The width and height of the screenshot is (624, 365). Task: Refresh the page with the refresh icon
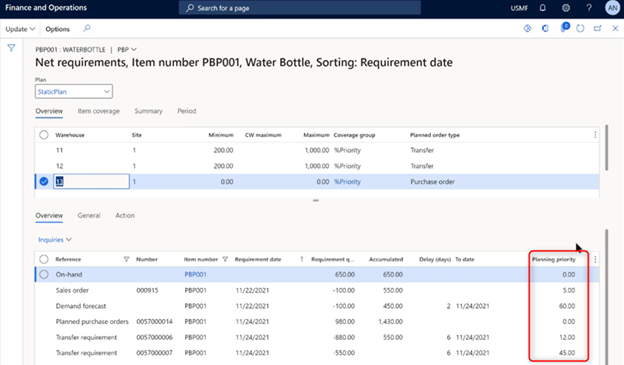(x=580, y=28)
